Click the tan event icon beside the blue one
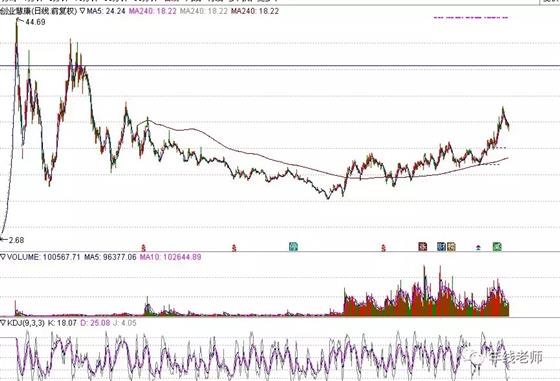 (451, 246)
